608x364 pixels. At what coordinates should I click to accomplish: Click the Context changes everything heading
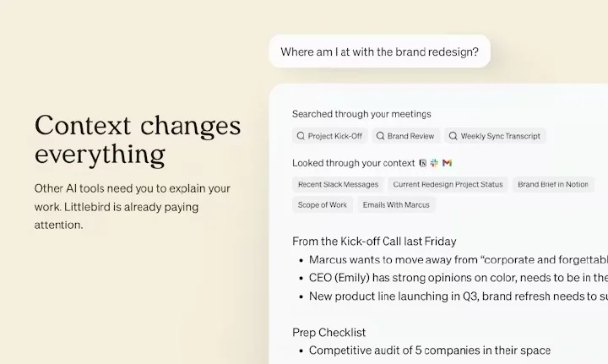(138, 139)
